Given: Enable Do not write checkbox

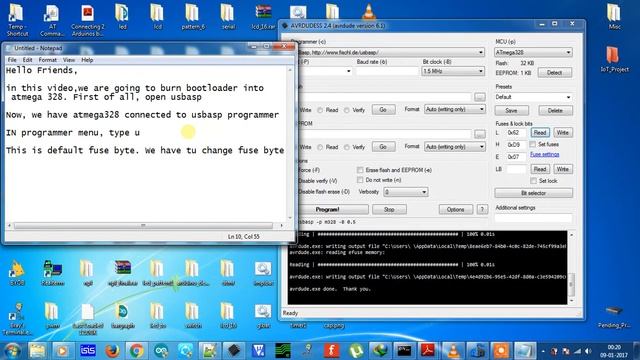Looking at the screenshot, I should (360, 180).
